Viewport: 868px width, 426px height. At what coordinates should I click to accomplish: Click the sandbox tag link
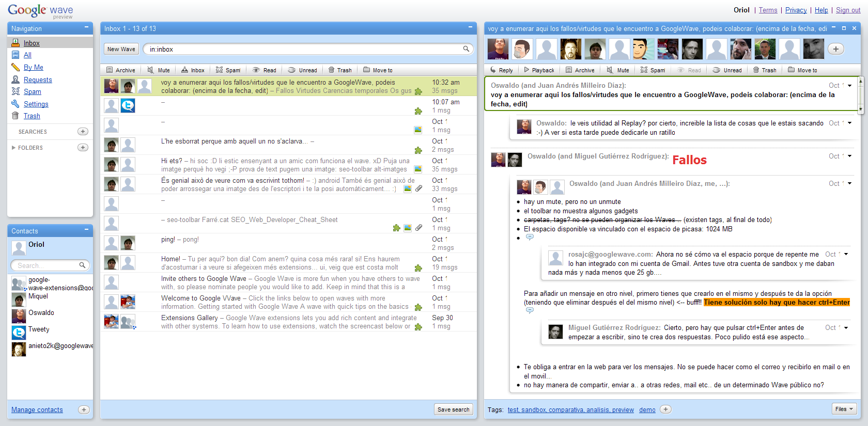(533, 410)
